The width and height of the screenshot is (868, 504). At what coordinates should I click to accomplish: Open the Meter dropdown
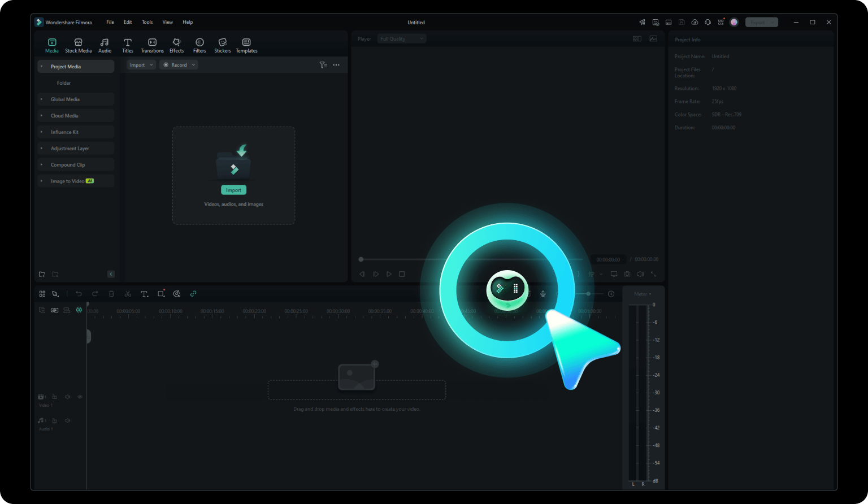(x=643, y=294)
